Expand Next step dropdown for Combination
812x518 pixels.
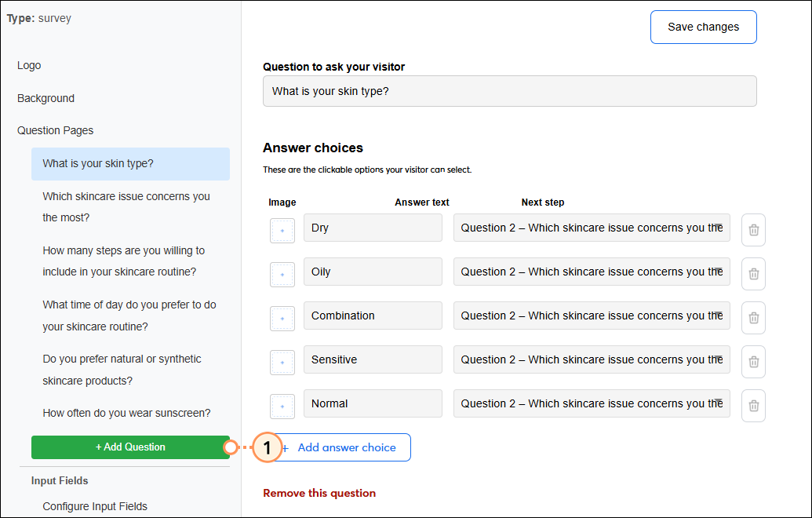[592, 316]
